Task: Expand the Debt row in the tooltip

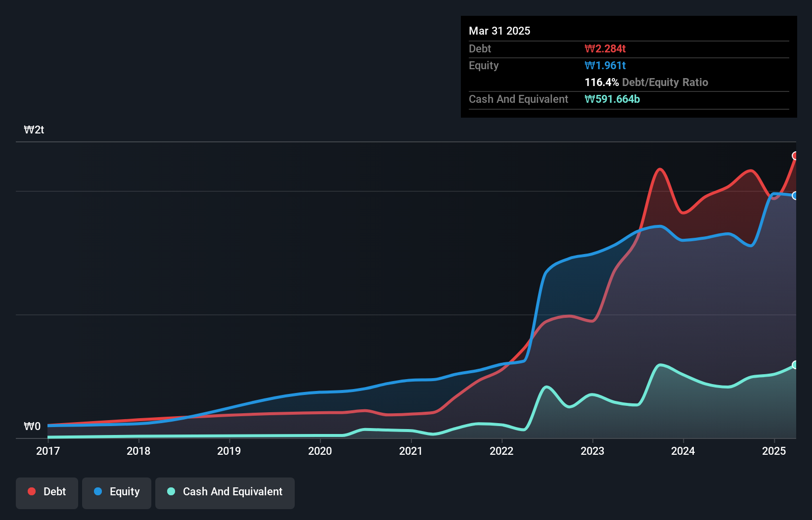Action: [x=480, y=48]
